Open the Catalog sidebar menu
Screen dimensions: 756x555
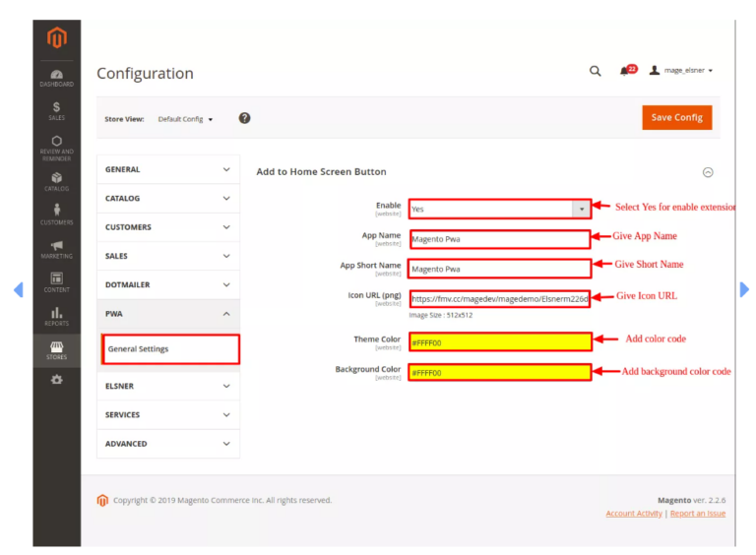57,182
